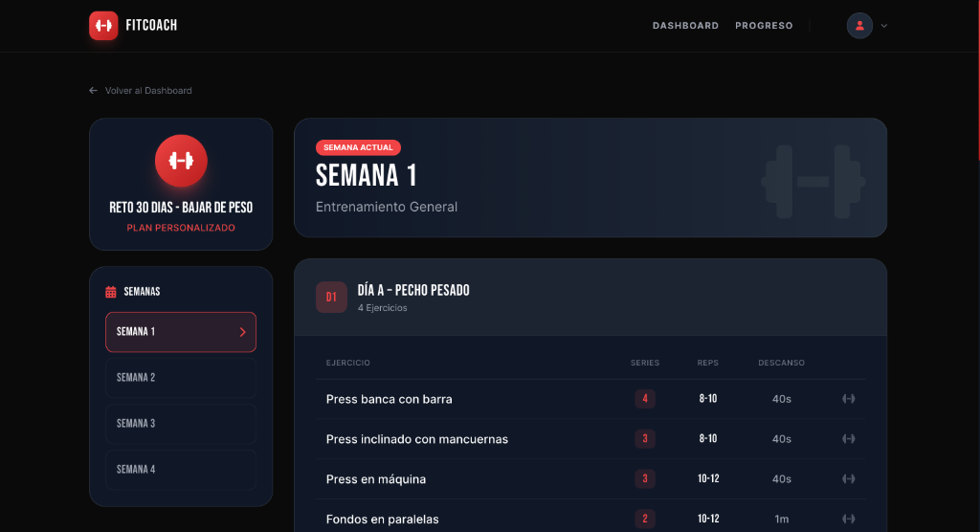
Task: Expand the user account dropdown arrow
Action: pyautogui.click(x=884, y=26)
